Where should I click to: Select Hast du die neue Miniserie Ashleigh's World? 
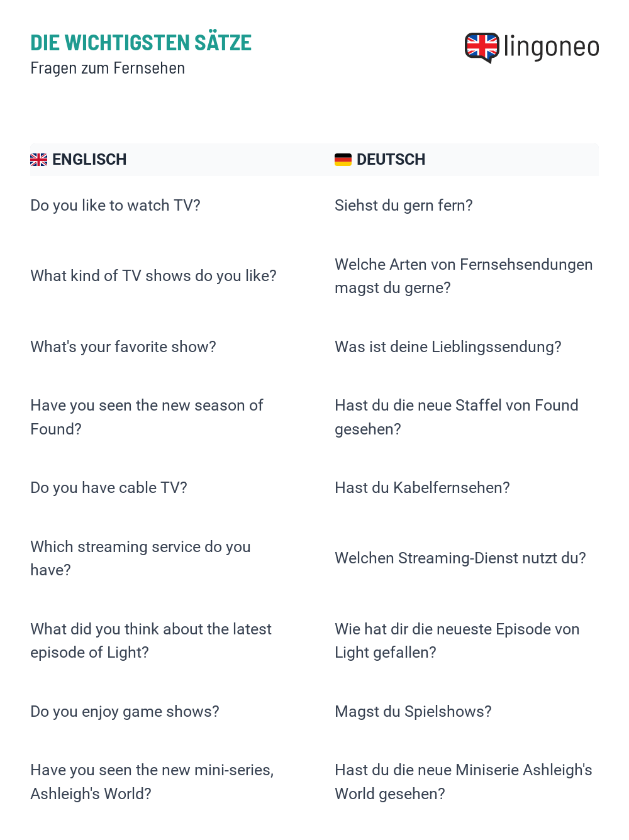tap(464, 782)
